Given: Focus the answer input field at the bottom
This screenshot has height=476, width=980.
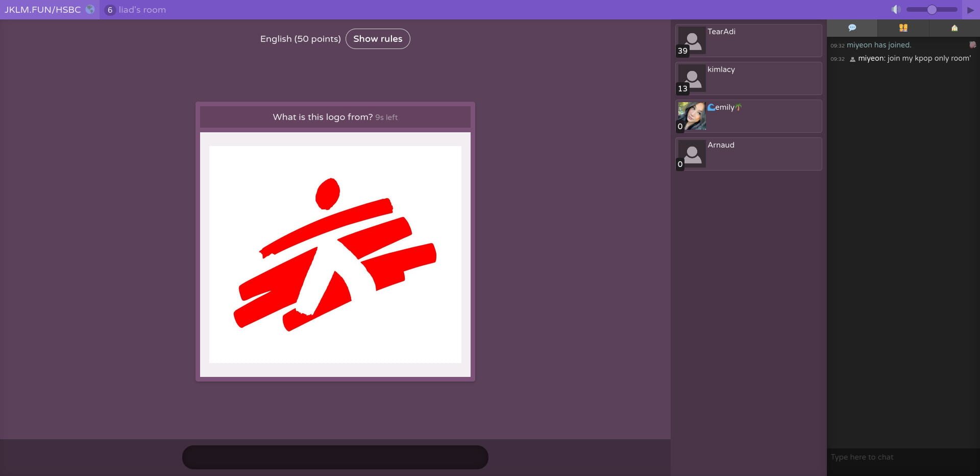Looking at the screenshot, I should (x=335, y=457).
